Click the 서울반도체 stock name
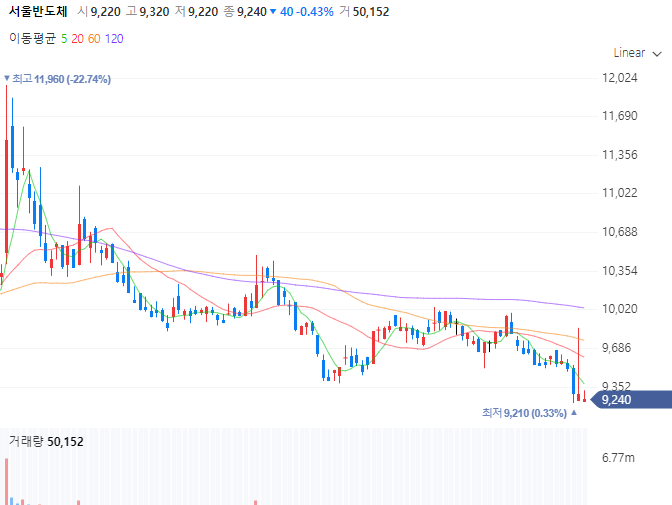Screen dimensions: 672x505 [x=38, y=12]
